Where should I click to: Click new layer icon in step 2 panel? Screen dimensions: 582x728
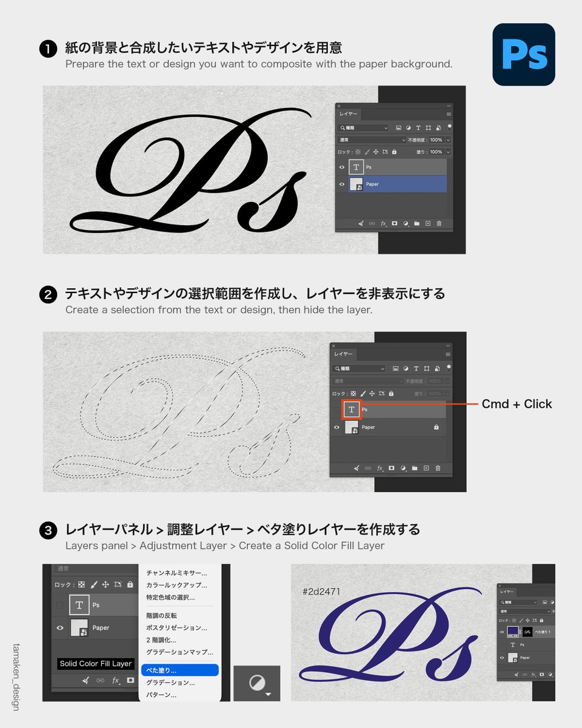pyautogui.click(x=426, y=468)
